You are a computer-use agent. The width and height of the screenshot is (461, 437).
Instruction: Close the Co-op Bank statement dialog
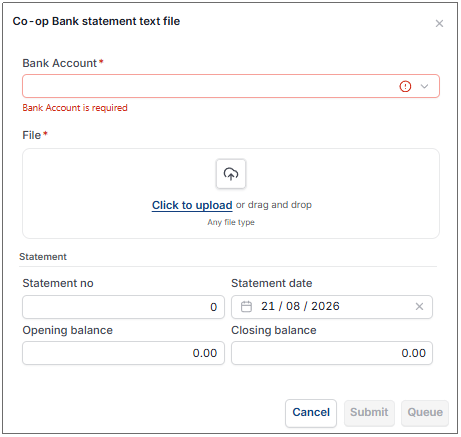[x=439, y=23]
